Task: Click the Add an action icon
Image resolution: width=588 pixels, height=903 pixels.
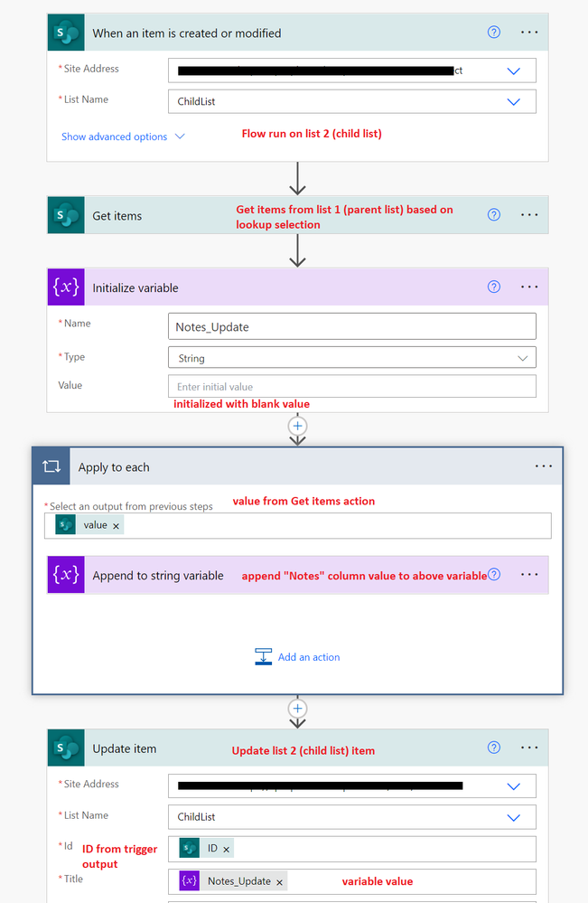Action: 263,656
